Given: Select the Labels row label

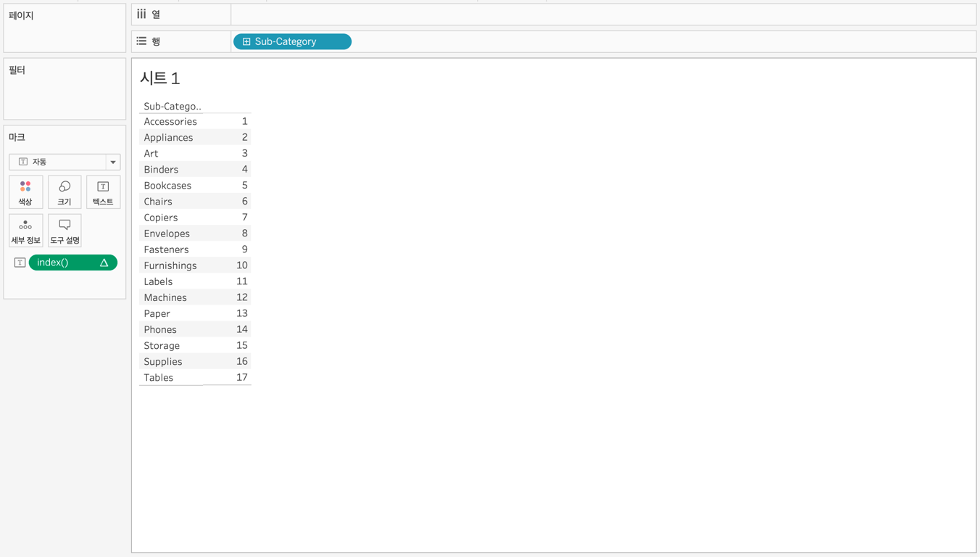Looking at the screenshot, I should [x=158, y=281].
